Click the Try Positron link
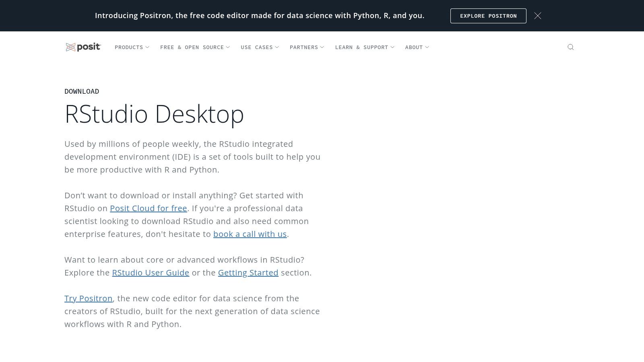This screenshot has height=362, width=644. pos(88,298)
